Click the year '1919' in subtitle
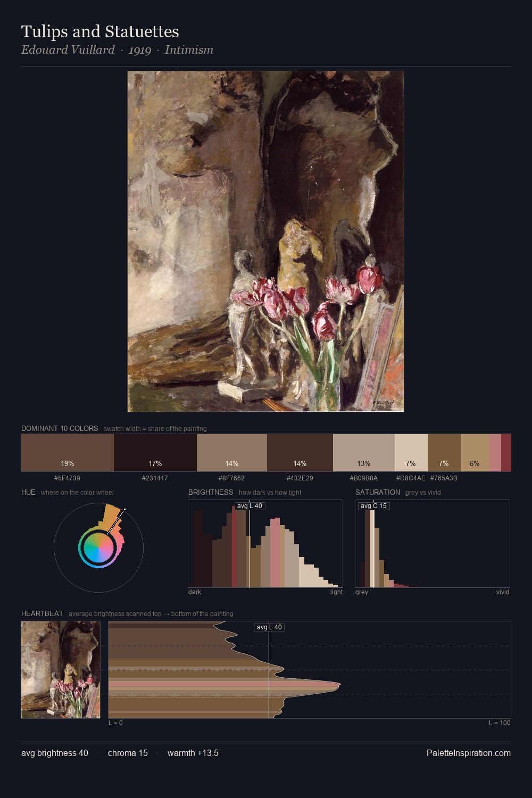 [x=140, y=50]
